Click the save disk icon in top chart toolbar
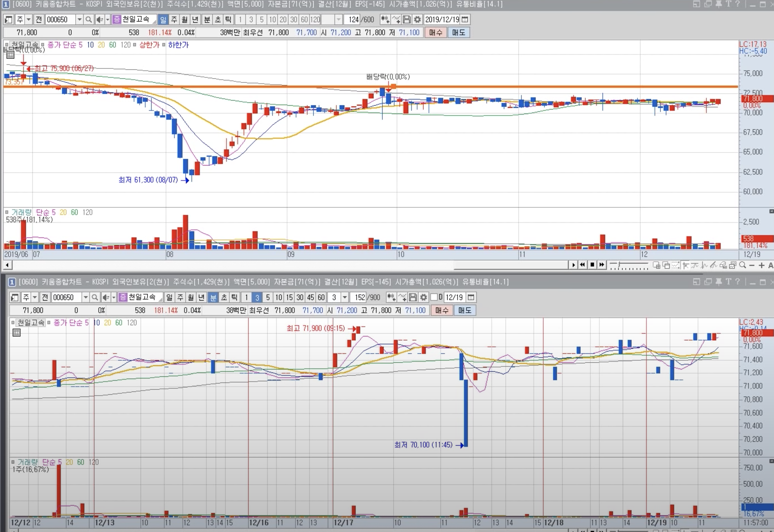The image size is (774, 532). (x=406, y=20)
